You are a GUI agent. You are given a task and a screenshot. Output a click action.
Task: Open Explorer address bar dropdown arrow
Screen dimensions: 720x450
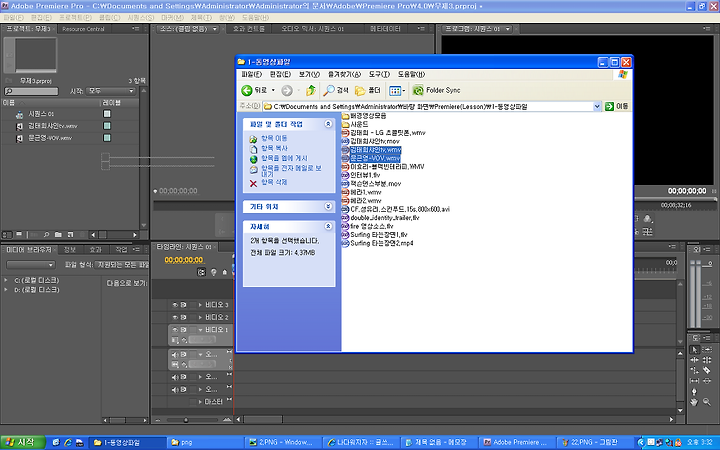[x=597, y=107]
